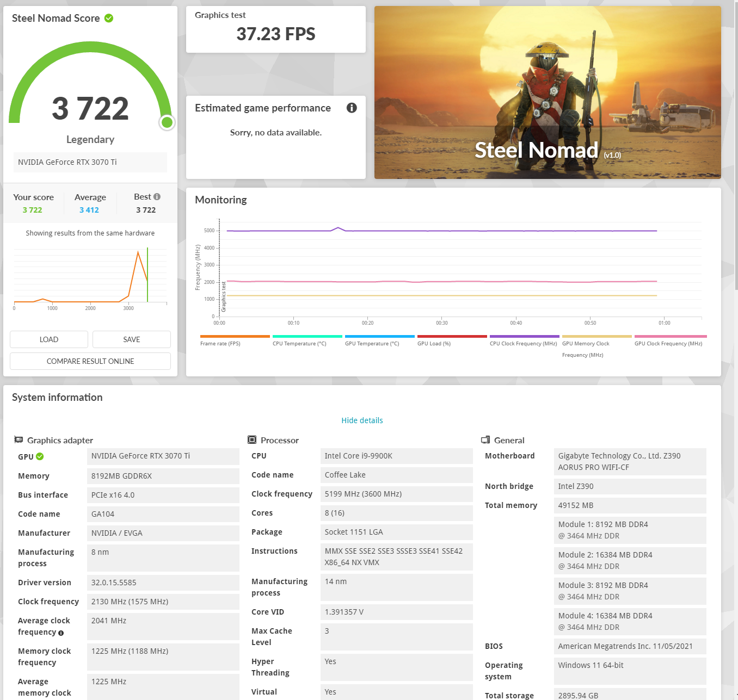Image resolution: width=738 pixels, height=700 pixels.
Task: Toggle CPU Temperature green legend swatch
Action: (x=307, y=337)
